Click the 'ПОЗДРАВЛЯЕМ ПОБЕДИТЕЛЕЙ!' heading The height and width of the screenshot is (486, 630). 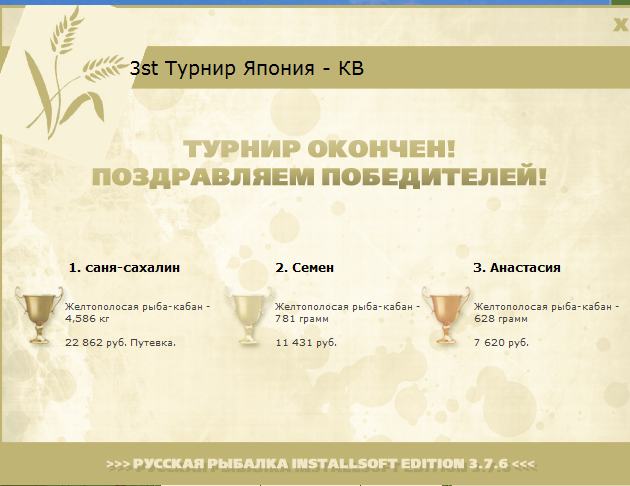pyautogui.click(x=319, y=177)
